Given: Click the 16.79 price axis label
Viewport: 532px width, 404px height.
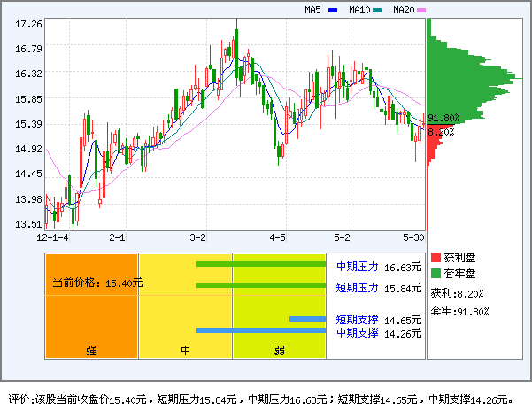Looking at the screenshot, I should (x=28, y=49).
